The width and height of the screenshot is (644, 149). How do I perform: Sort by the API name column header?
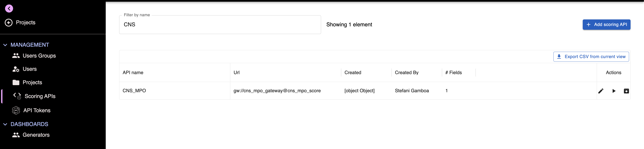pyautogui.click(x=133, y=72)
